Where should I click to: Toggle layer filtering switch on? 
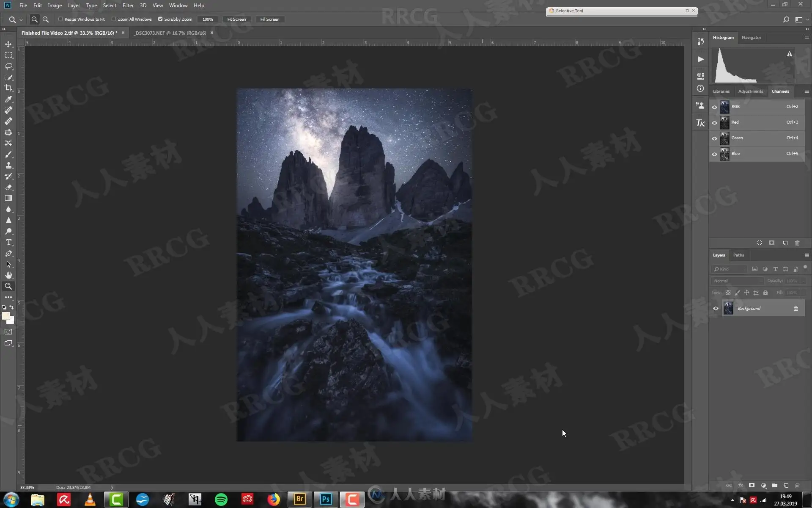(x=805, y=268)
